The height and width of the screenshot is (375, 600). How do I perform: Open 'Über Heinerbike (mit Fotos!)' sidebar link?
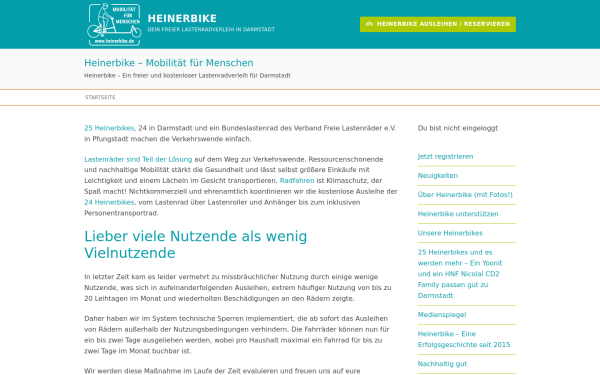point(465,195)
